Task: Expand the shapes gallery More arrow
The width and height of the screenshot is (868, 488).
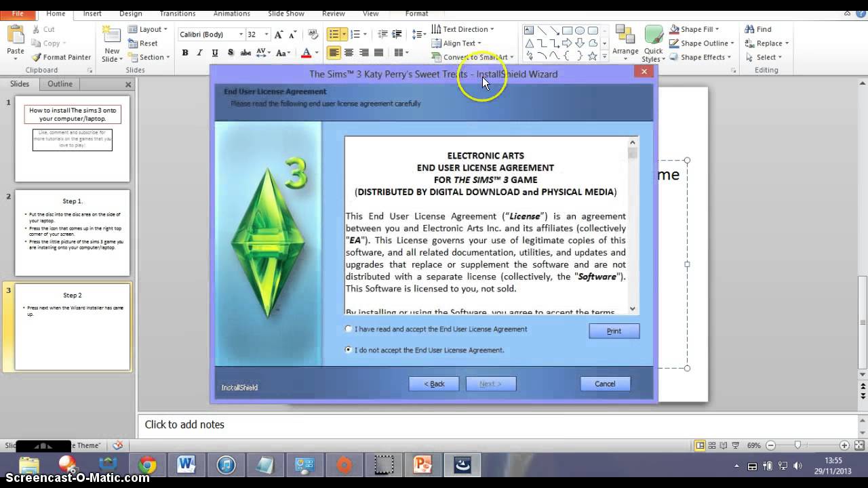Action: point(604,57)
